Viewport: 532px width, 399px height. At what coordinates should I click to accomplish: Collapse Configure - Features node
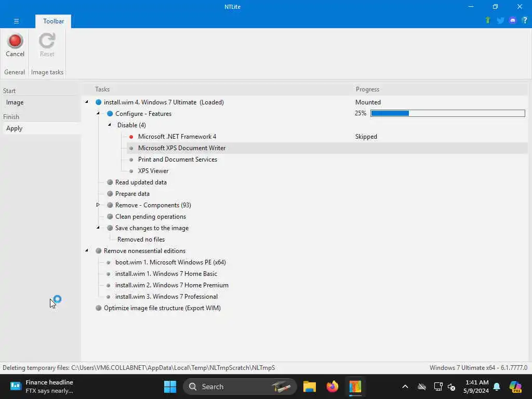coord(98,113)
